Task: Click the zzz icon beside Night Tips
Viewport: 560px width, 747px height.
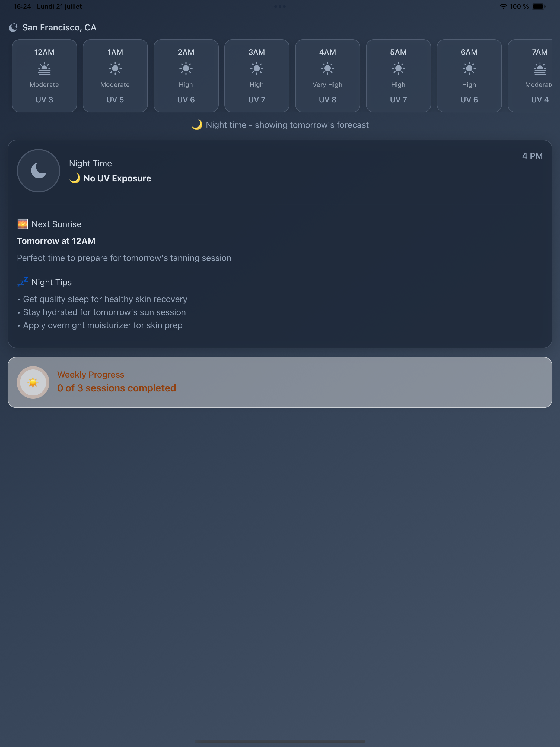Action: coord(23,282)
